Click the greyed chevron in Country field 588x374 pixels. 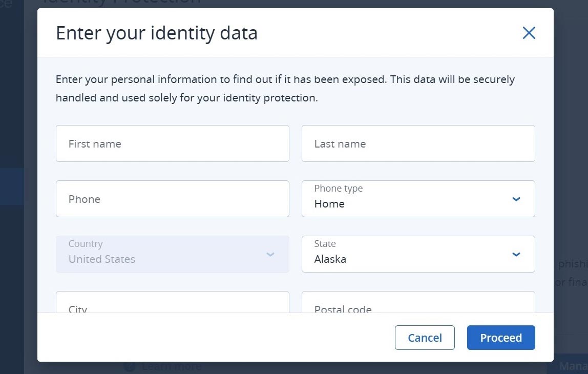(x=270, y=254)
